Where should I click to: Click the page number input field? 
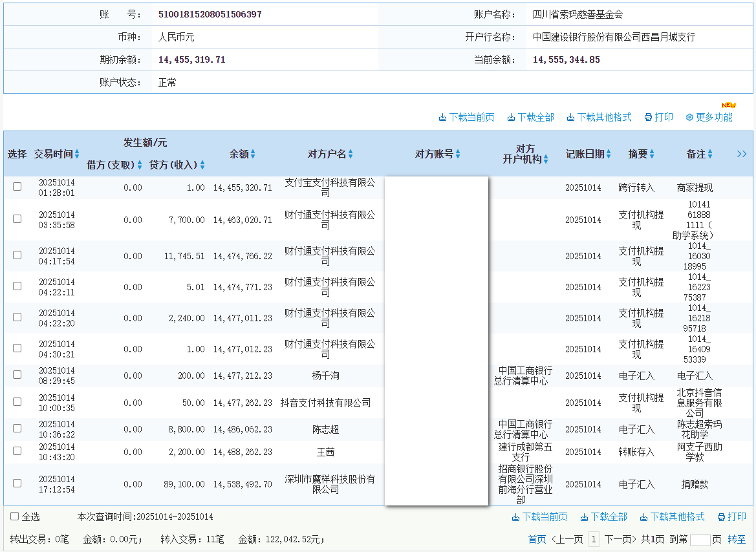tap(700, 540)
